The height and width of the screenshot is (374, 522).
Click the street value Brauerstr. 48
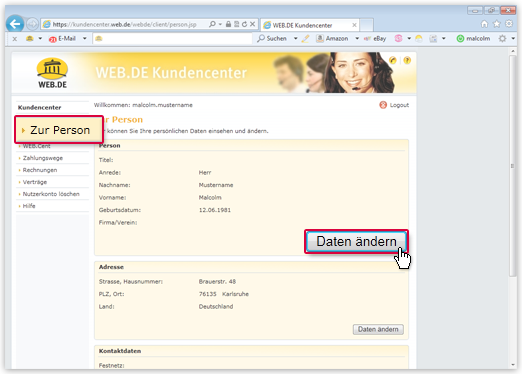click(217, 282)
